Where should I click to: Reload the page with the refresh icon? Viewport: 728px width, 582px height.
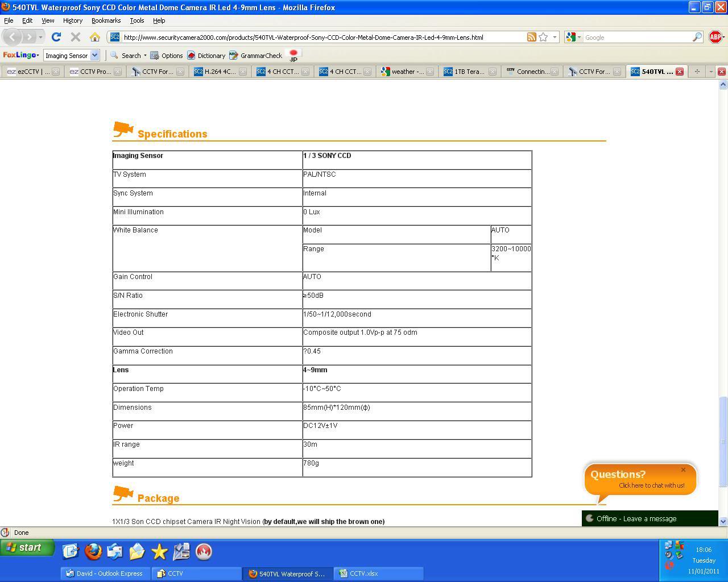click(56, 37)
